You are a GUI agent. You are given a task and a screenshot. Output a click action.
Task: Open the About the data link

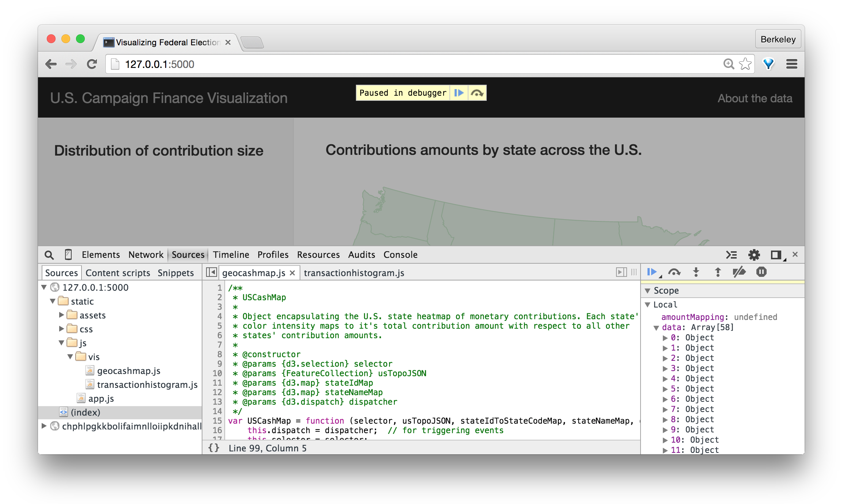(755, 98)
